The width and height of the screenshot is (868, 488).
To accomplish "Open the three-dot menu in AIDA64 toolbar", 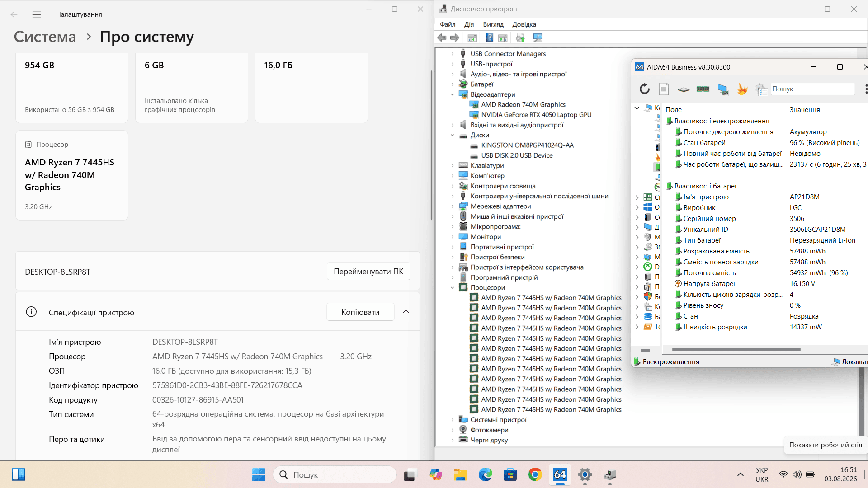I will point(866,89).
